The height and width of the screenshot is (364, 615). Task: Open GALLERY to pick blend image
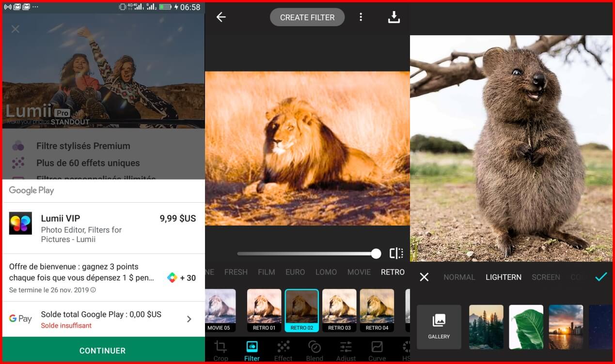click(439, 327)
